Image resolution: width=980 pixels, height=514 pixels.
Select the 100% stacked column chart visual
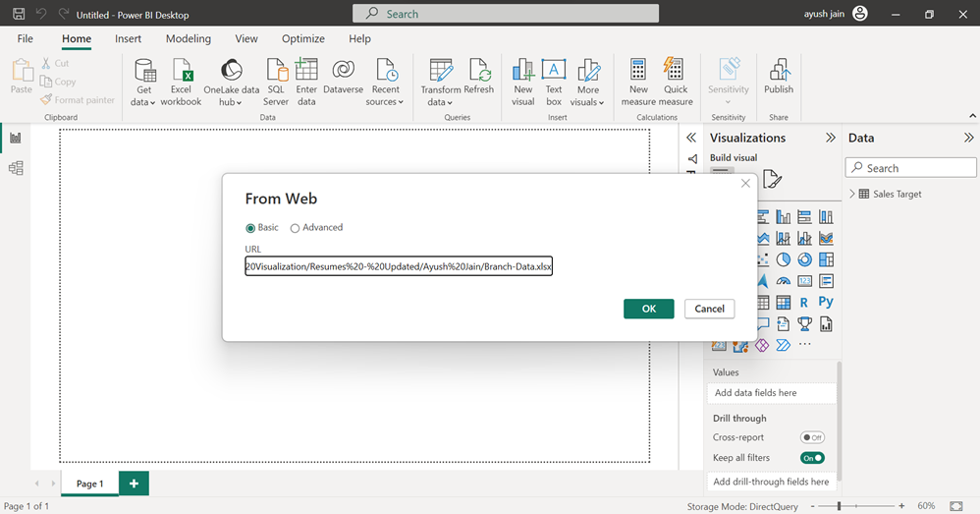click(826, 217)
